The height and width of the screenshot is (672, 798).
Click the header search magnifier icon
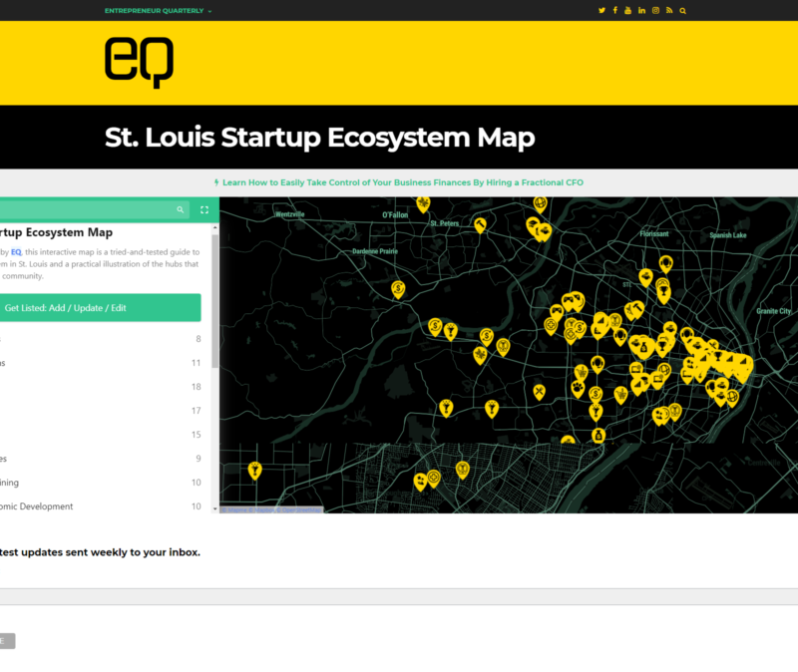[x=682, y=11]
